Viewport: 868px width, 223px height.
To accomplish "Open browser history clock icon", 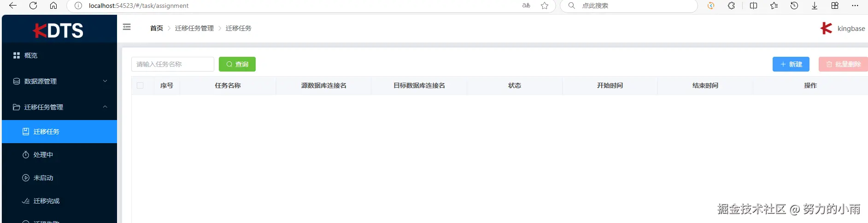I will click(794, 6).
